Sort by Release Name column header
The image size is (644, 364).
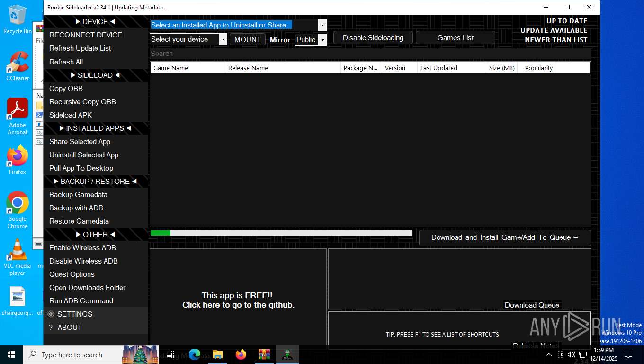(x=283, y=68)
